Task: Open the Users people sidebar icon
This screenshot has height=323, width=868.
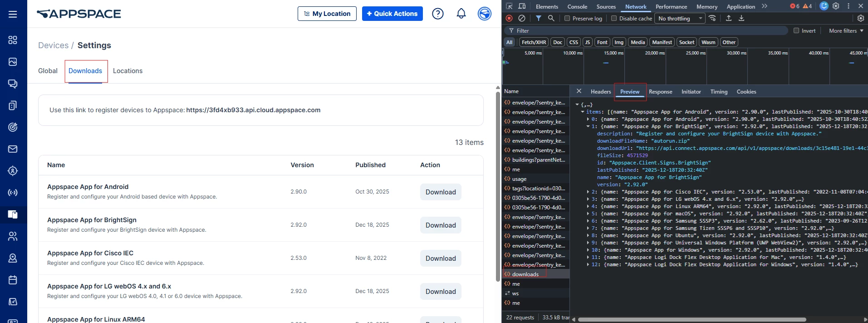Action: point(13,236)
